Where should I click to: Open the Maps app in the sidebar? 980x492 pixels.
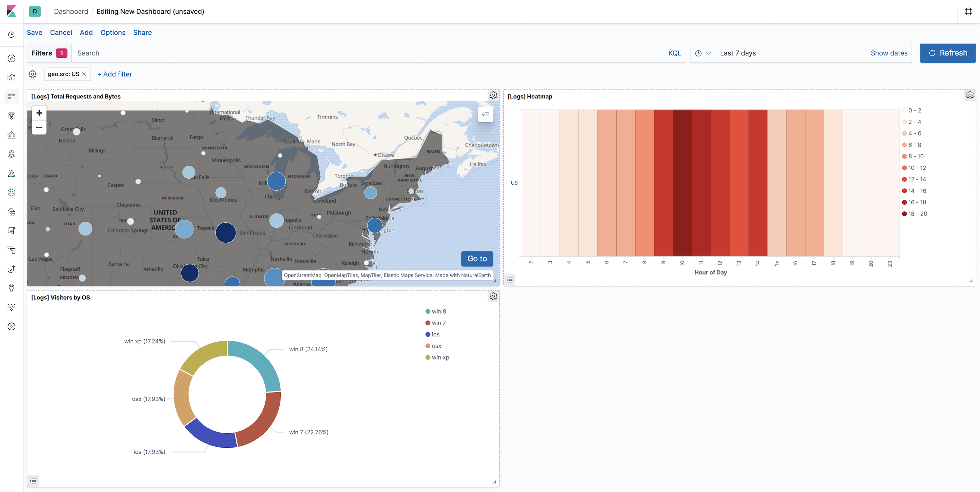coord(11,154)
